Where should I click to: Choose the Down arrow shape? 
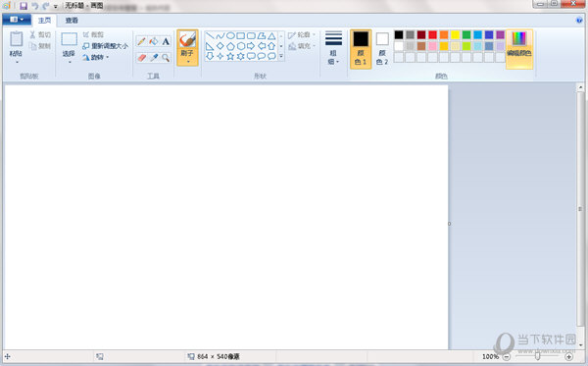coord(210,56)
